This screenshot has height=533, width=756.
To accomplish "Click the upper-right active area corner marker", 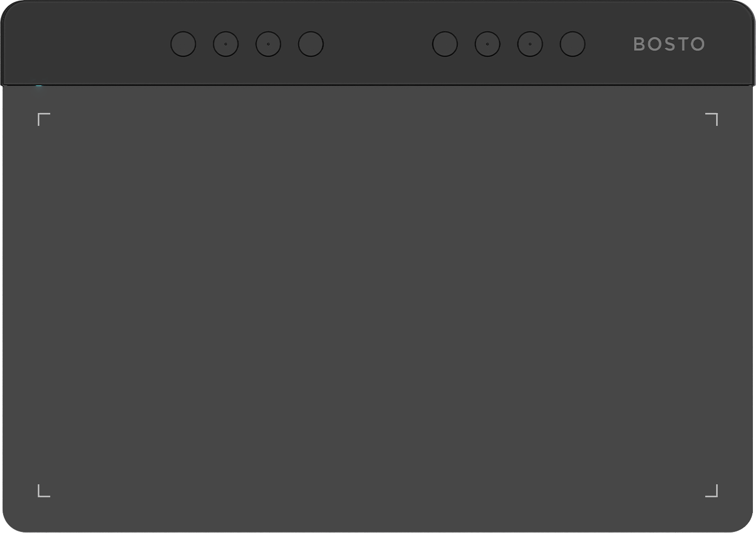I will pos(712,119).
